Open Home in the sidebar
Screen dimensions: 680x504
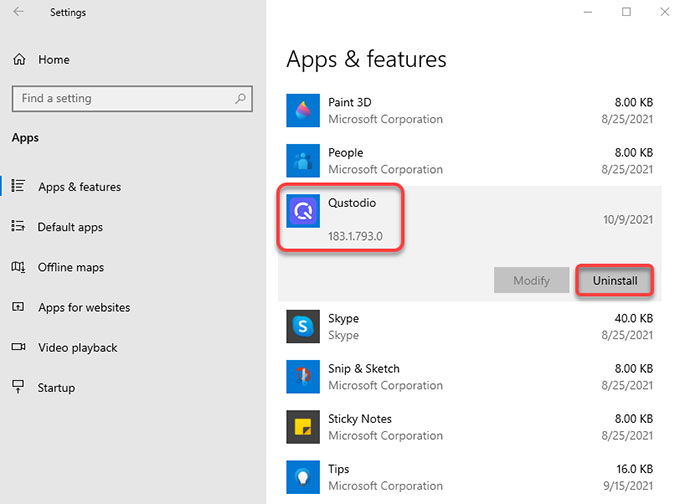pos(54,59)
